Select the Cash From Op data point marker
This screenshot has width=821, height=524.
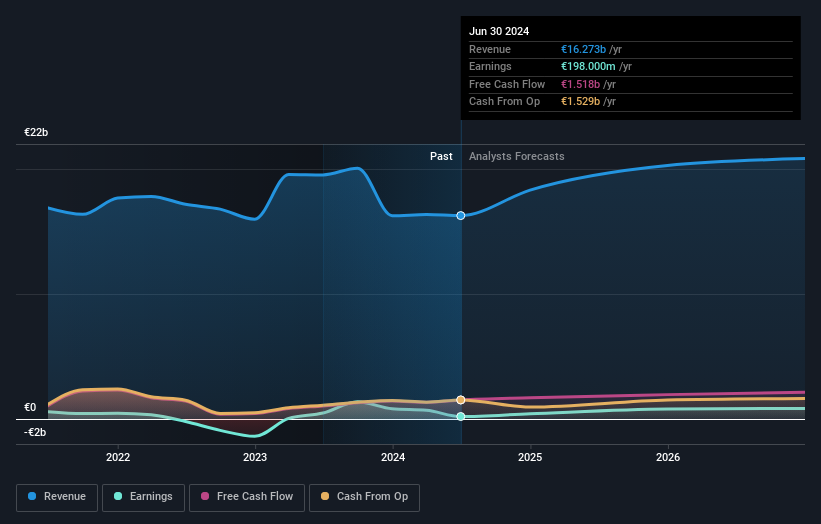(x=461, y=400)
